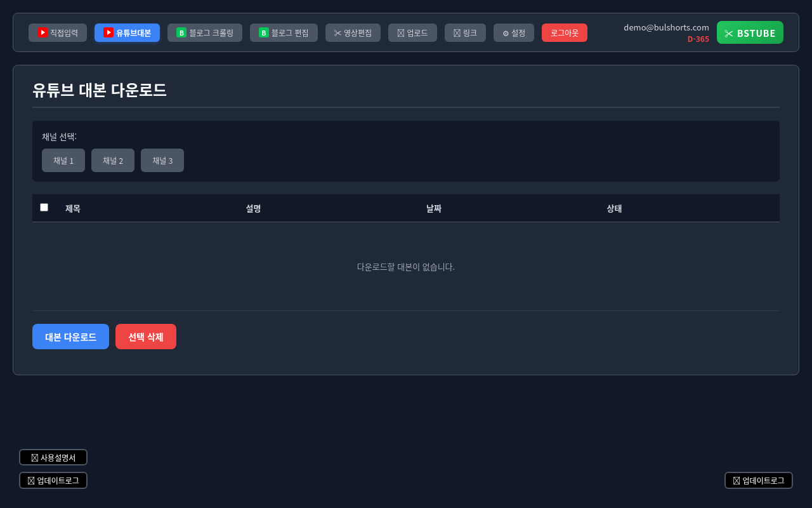The image size is (812, 508).
Task: Navigate to the 링크 tab
Action: point(465,33)
